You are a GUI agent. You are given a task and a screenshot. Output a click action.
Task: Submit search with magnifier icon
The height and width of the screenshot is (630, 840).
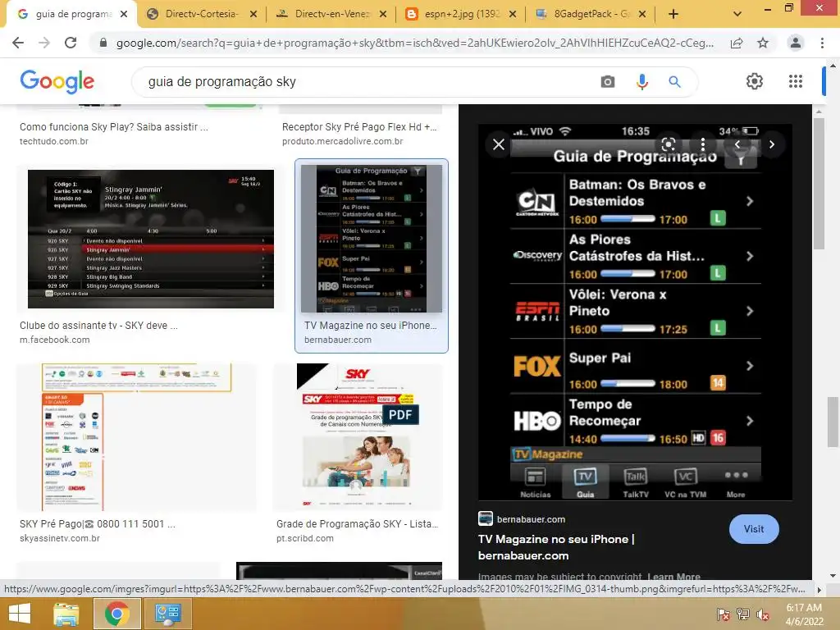click(x=674, y=82)
